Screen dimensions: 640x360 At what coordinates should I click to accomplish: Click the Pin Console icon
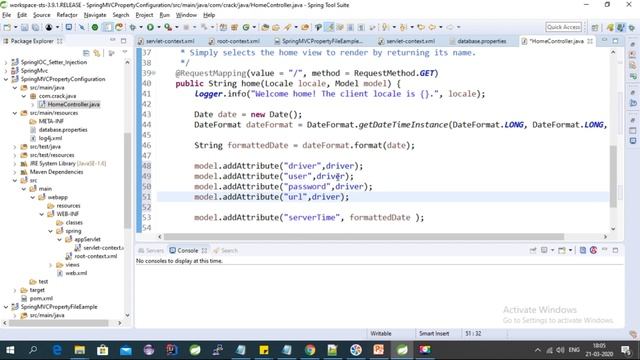(533, 250)
